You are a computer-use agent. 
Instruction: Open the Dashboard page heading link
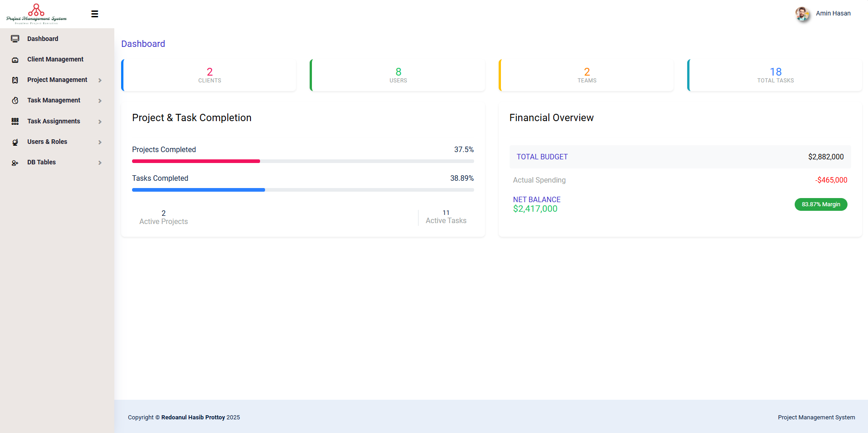143,44
